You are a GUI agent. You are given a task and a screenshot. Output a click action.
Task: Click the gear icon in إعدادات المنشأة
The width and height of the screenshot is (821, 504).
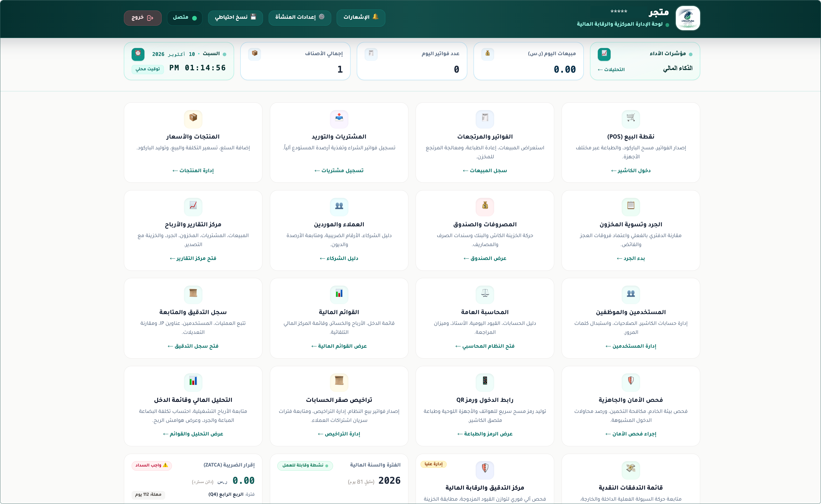tap(321, 17)
